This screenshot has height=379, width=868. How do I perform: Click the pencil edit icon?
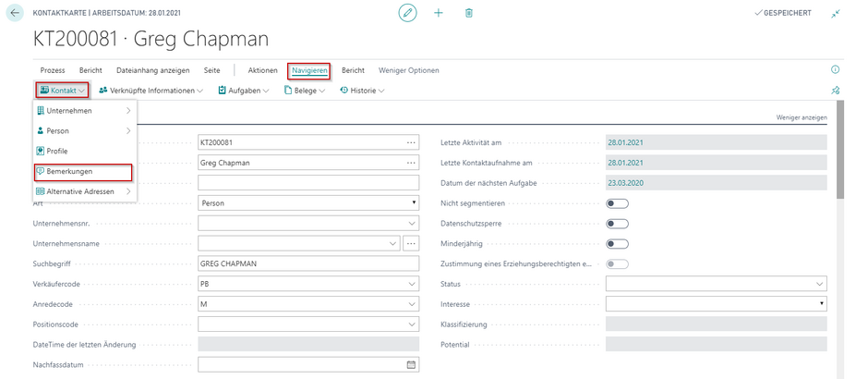(407, 13)
